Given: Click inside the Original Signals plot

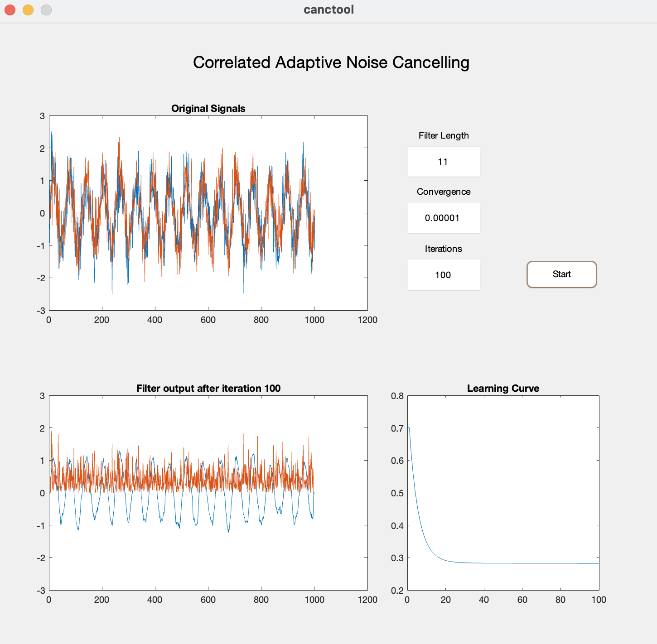Looking at the screenshot, I should click(208, 213).
